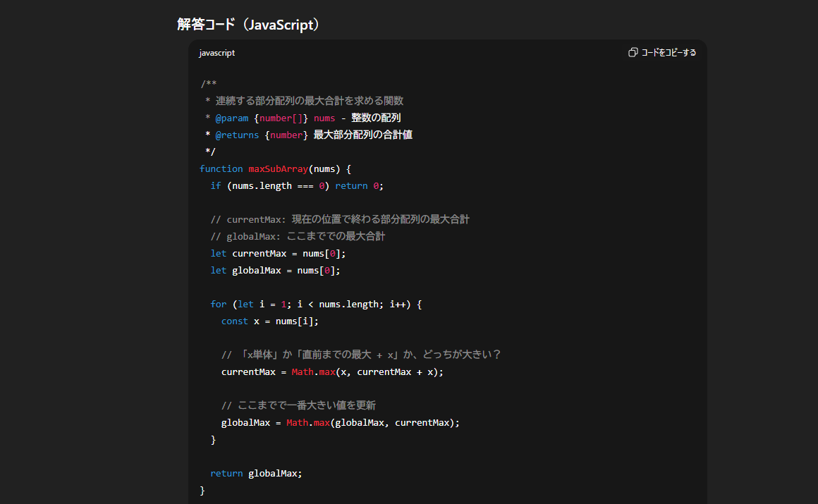Click the '{number[]}' type in @param line
The height and width of the screenshot is (504, 818).
(281, 118)
